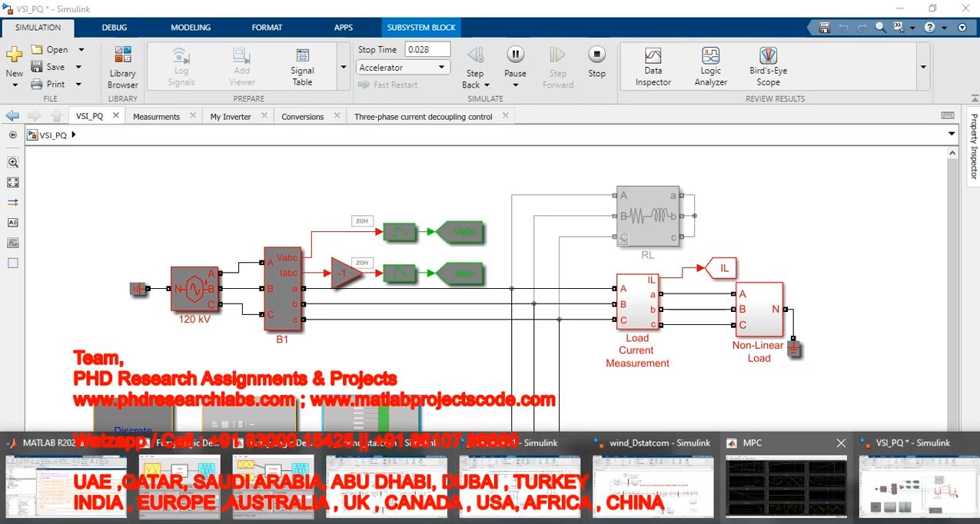Open the Property Inspector side panel
Screen dimensions: 980x524
973,146
